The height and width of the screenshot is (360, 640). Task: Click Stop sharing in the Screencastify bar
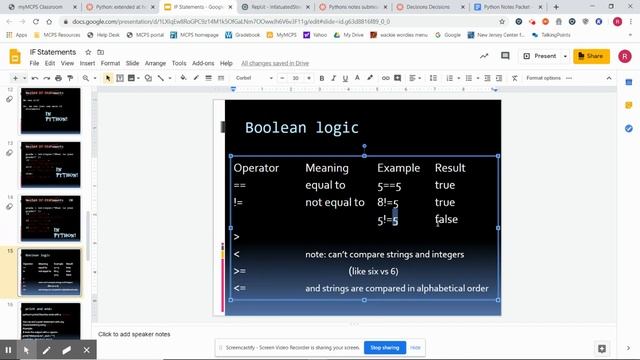point(384,348)
